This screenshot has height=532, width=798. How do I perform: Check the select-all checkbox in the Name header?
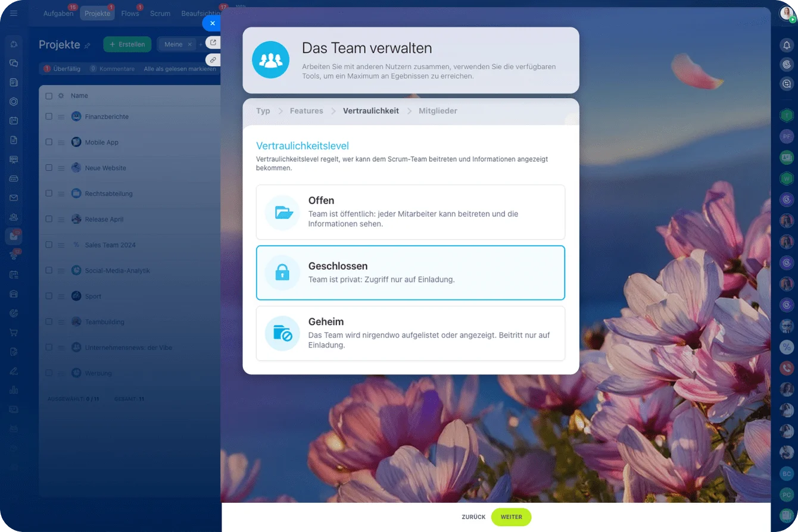coord(49,95)
